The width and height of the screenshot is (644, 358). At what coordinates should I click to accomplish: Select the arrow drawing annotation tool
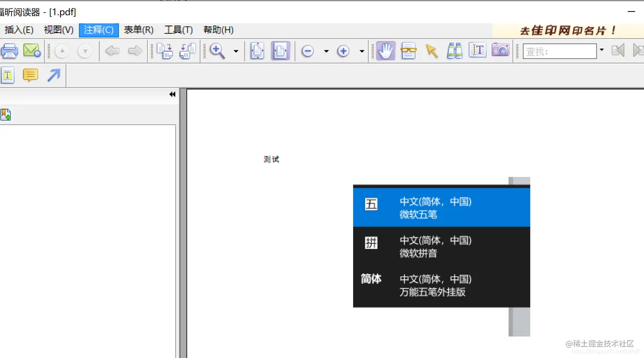pos(53,75)
